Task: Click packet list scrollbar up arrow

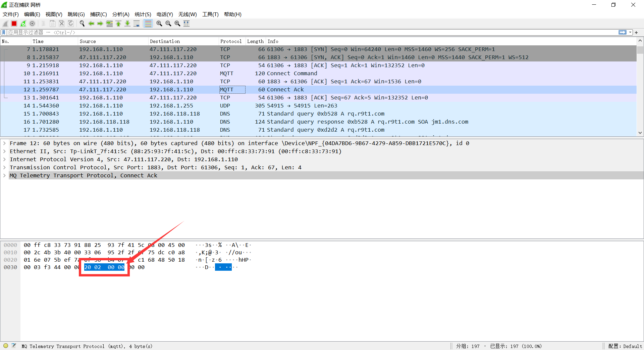Action: [640, 41]
